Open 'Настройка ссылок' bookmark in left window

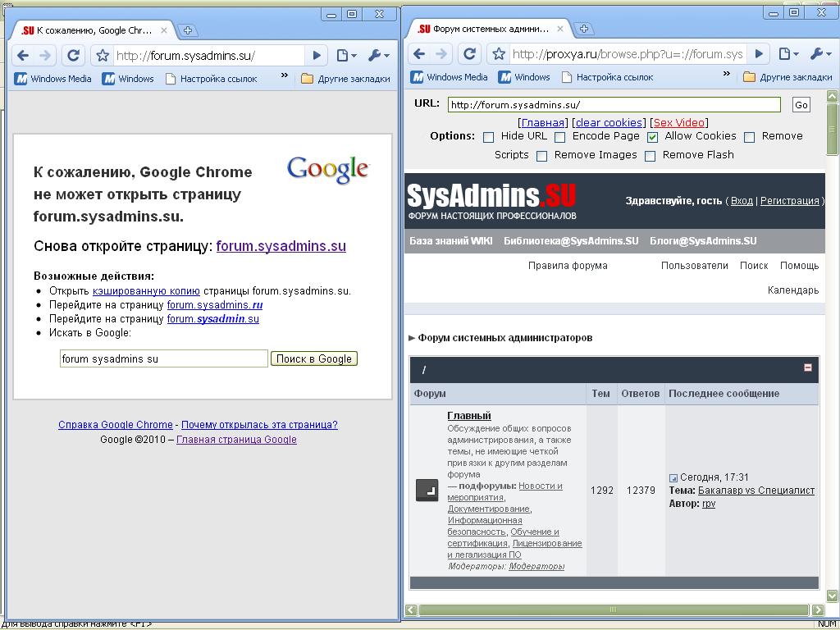coord(211,79)
